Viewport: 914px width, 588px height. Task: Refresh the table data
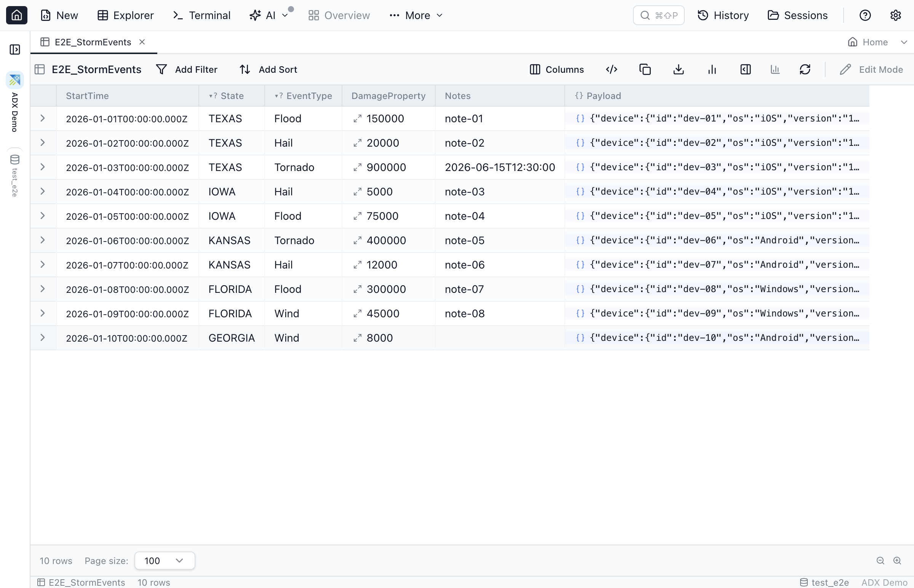pos(805,69)
